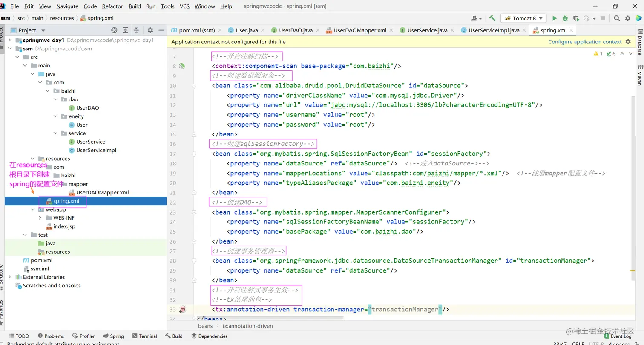Fold the dataSource bean at line 10
Screen dimensions: 644x345
(x=194, y=86)
